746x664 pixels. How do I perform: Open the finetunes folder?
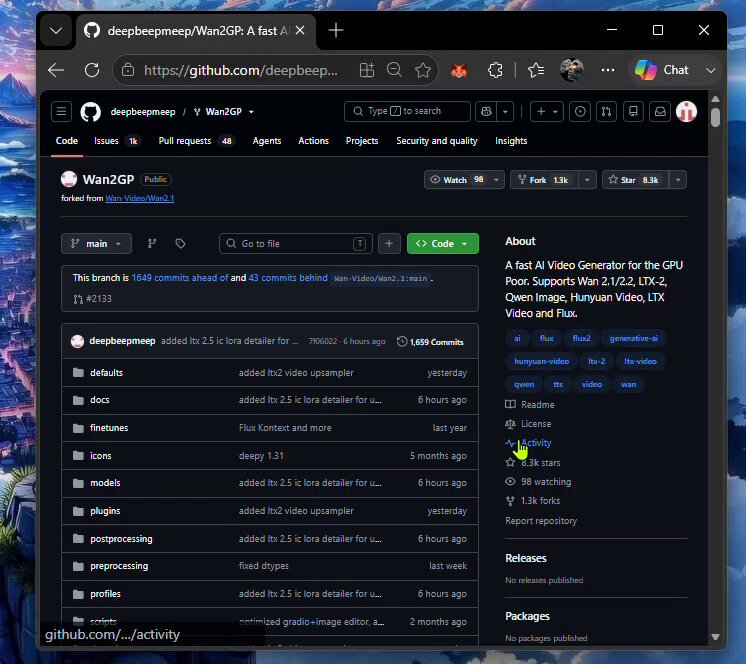pyautogui.click(x=109, y=428)
